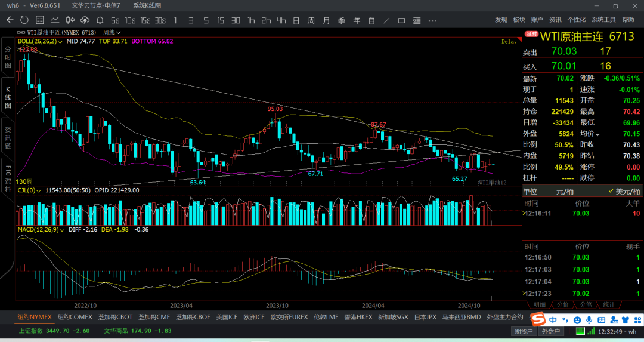The width and height of the screenshot is (644, 342).
Task: Click the cloud lightning icon
Action: pyautogui.click(x=85, y=20)
